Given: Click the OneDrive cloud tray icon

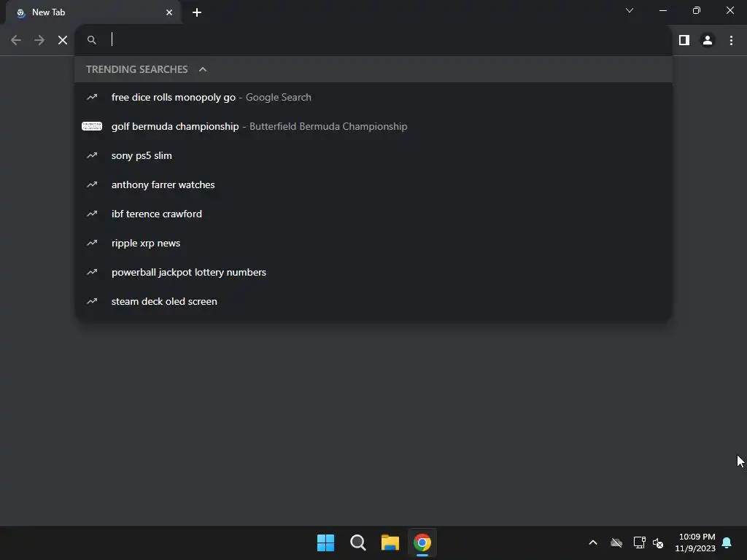Looking at the screenshot, I should 616,542.
